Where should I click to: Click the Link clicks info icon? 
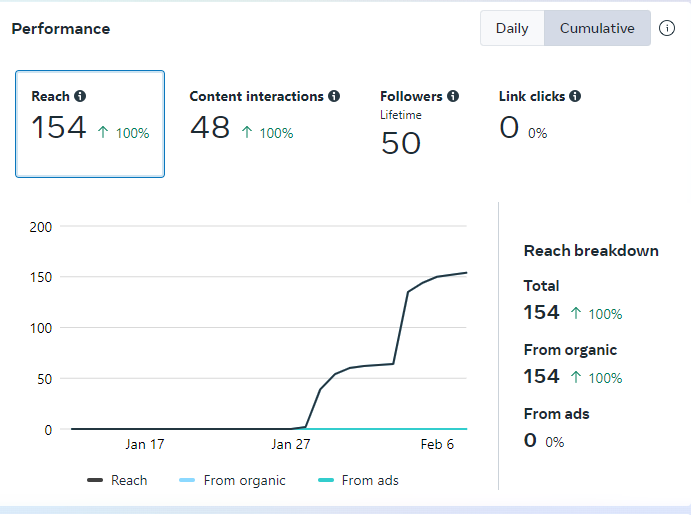click(x=575, y=97)
